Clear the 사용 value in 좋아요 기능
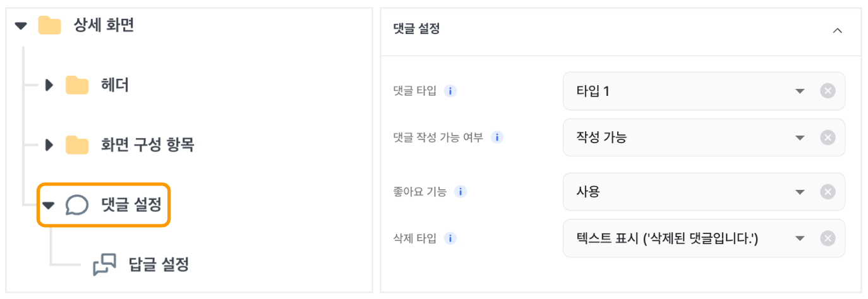Screen dimensions: 868x299 pyautogui.click(x=828, y=192)
